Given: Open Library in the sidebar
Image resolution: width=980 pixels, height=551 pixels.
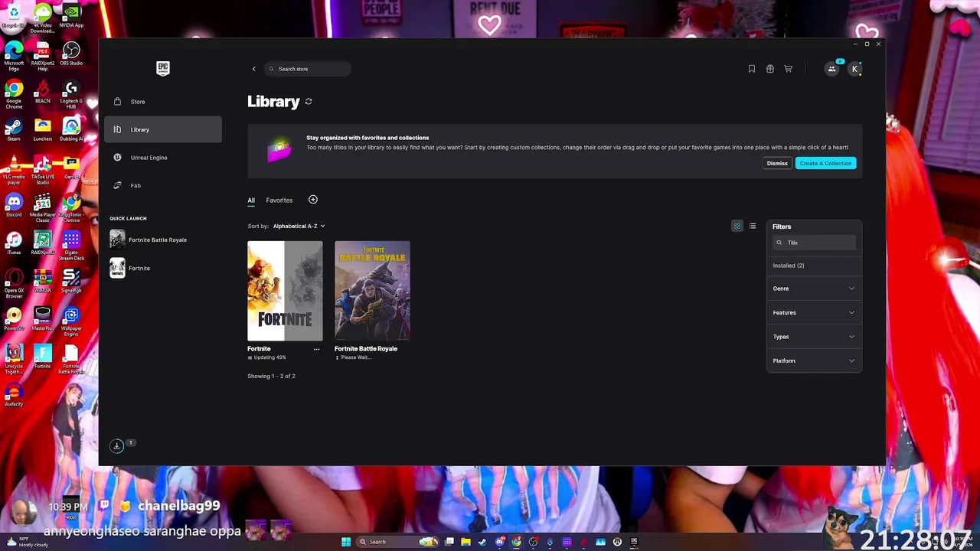Looking at the screenshot, I should (x=163, y=129).
